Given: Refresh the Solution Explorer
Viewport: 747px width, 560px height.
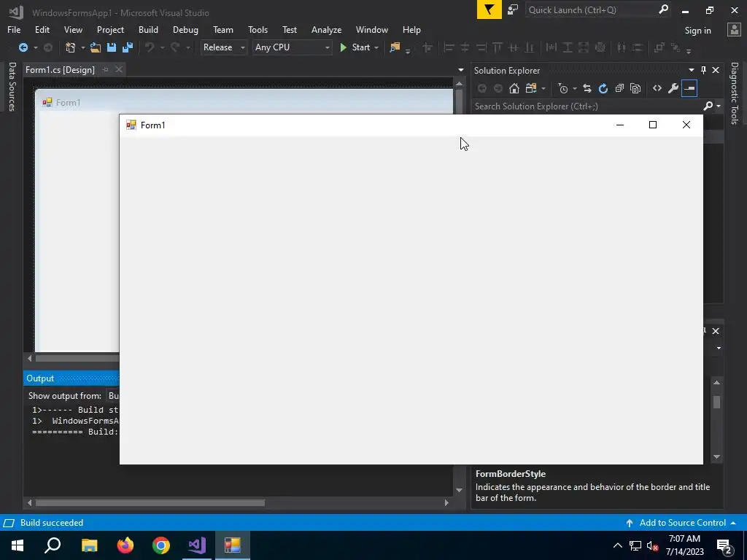Looking at the screenshot, I should (603, 88).
